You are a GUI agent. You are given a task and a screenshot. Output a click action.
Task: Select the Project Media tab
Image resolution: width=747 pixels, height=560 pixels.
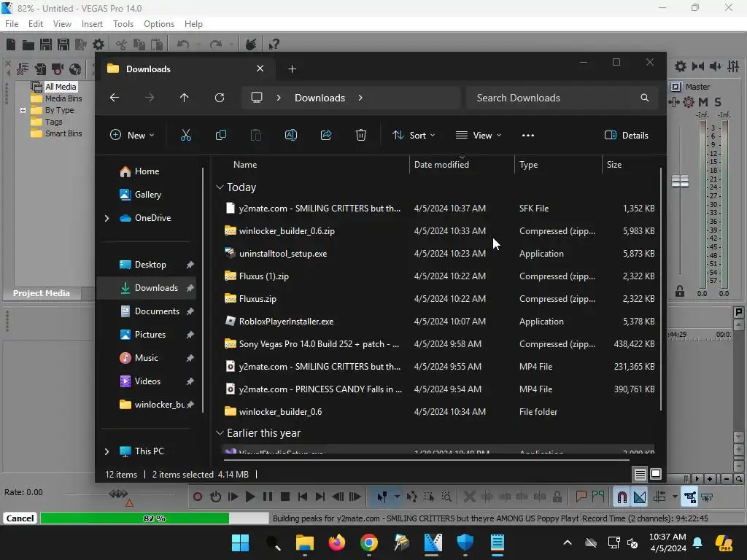tap(42, 293)
